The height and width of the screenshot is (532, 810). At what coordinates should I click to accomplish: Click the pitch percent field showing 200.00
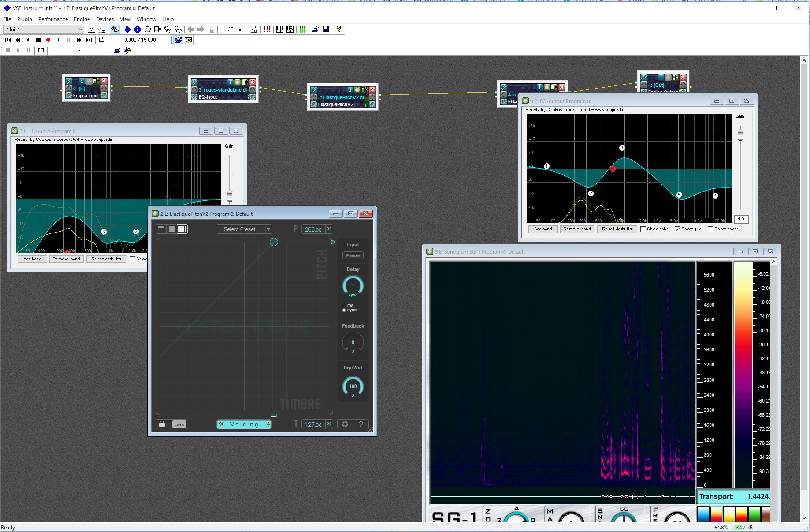pos(314,229)
